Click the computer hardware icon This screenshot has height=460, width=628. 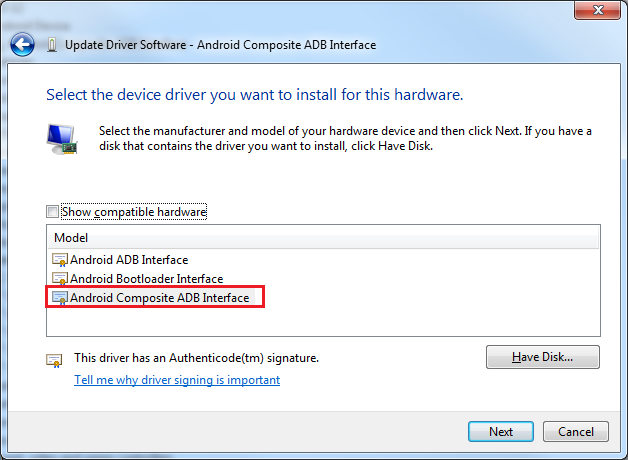61,138
